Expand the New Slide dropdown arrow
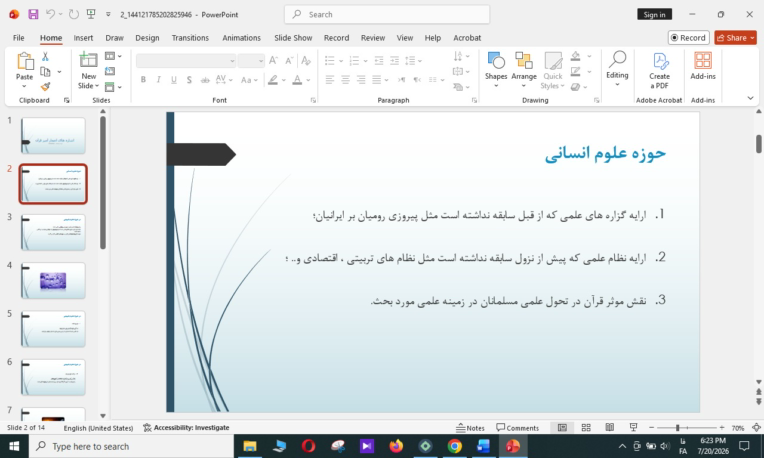The width and height of the screenshot is (764, 458). click(97, 86)
